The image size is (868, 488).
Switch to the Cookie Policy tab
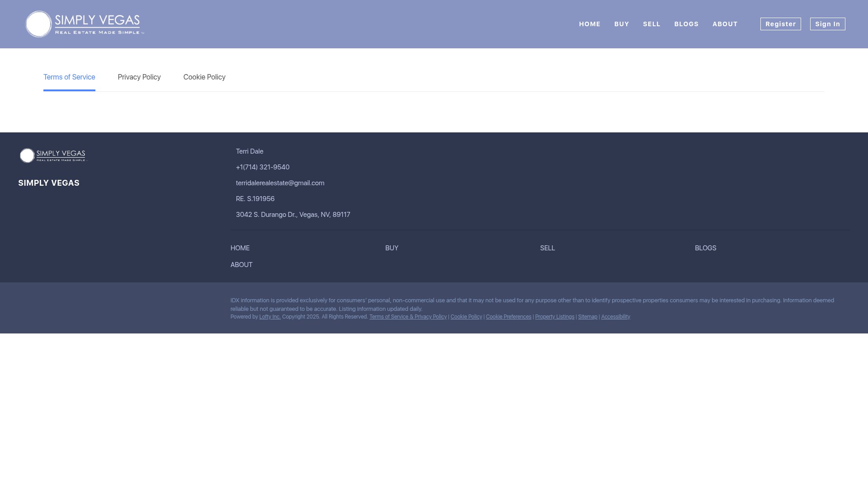tap(204, 77)
